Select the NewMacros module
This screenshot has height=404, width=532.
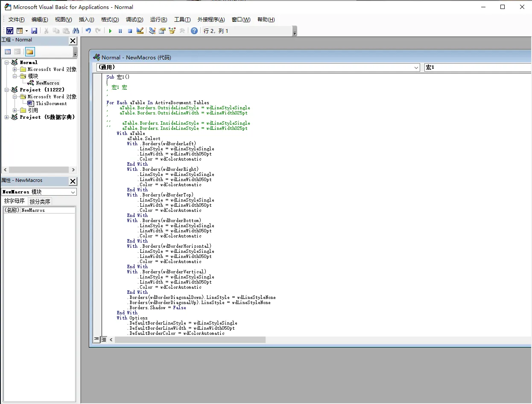(47, 83)
